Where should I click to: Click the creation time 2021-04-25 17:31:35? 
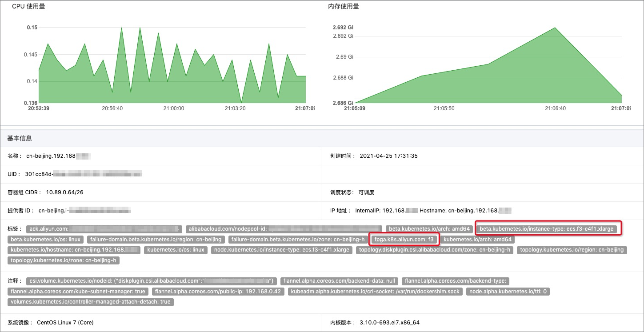(x=388, y=156)
